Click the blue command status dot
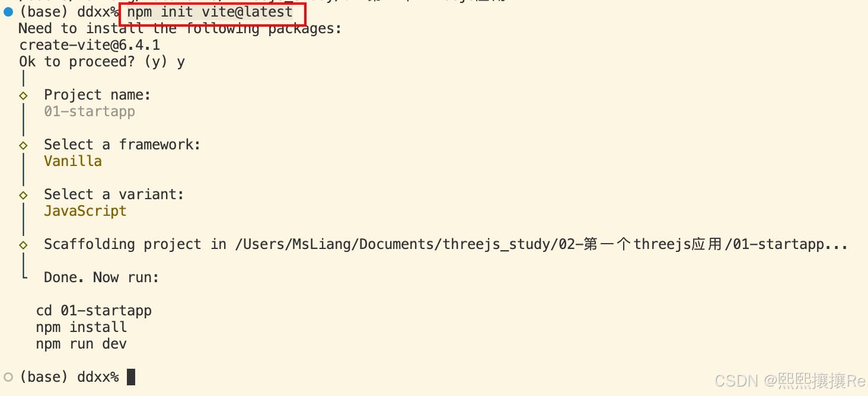This screenshot has width=868, height=396. [8, 12]
